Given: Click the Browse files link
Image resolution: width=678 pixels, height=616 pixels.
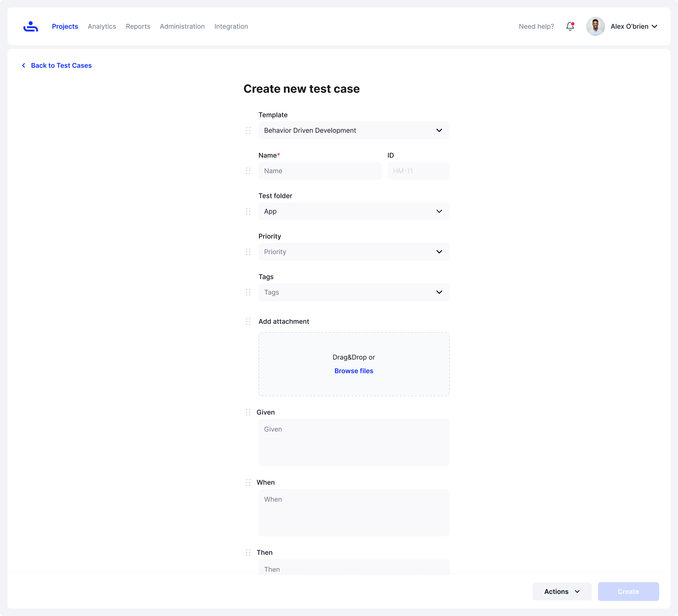Looking at the screenshot, I should coord(353,371).
